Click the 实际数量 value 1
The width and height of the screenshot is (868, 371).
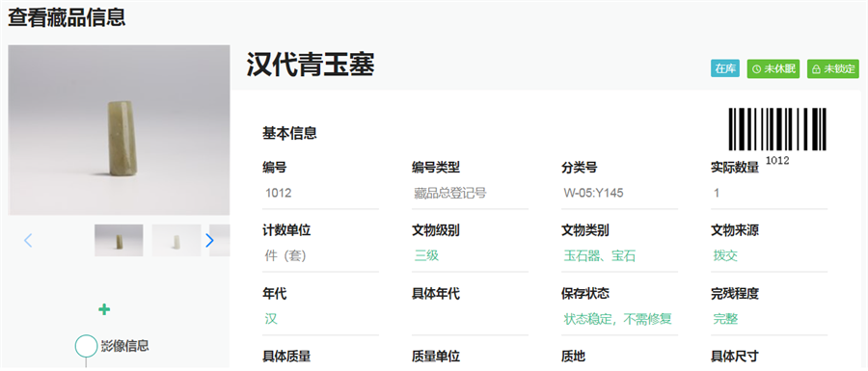tap(717, 193)
